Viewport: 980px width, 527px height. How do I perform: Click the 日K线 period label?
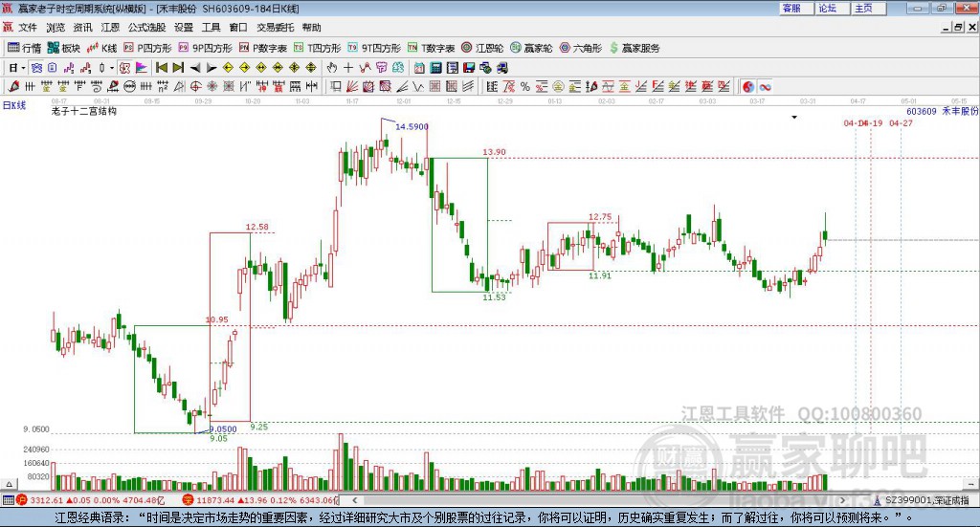[x=14, y=105]
